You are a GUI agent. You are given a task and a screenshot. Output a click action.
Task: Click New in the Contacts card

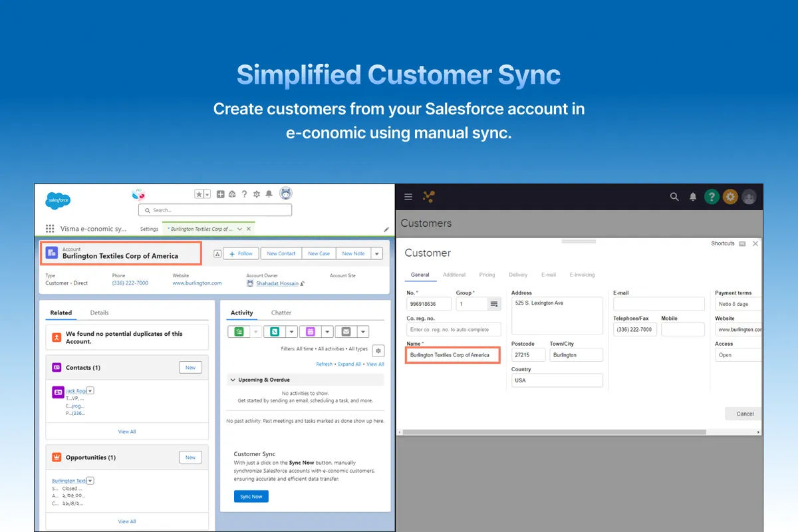click(x=190, y=368)
